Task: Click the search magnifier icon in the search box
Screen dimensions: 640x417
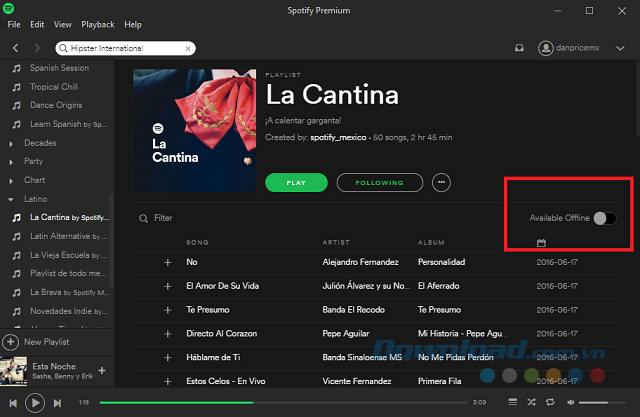Action: pyautogui.click(x=63, y=48)
